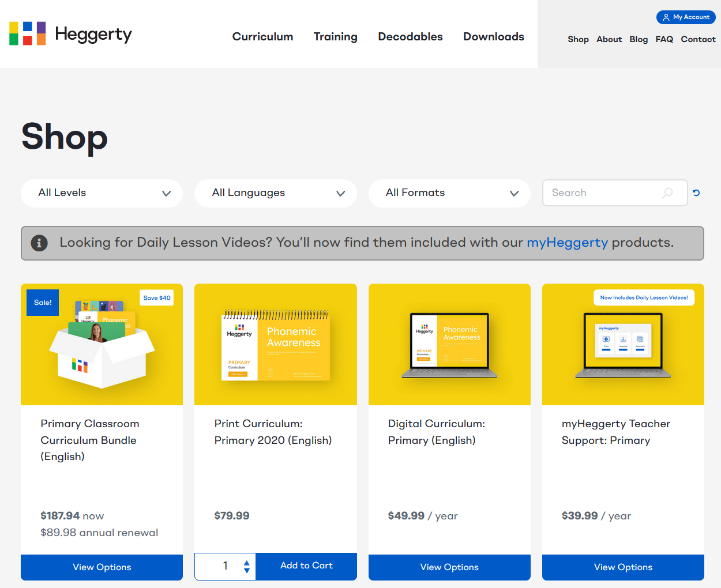The image size is (721, 588).
Task: Click the Shop page heading
Action: 65,137
